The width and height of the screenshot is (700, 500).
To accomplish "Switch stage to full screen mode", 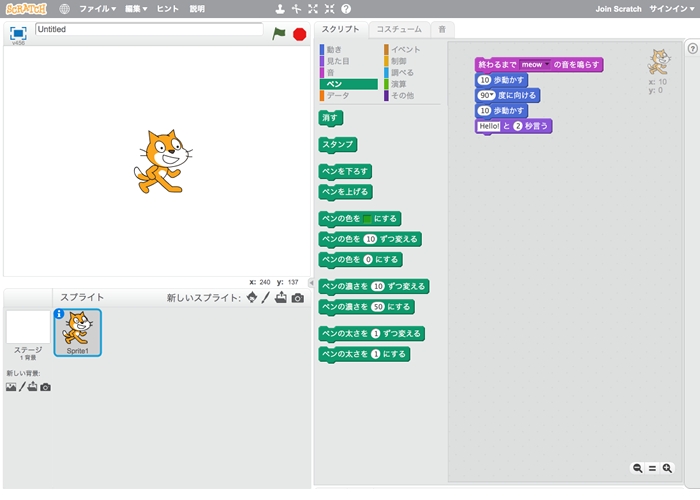I will point(18,33).
